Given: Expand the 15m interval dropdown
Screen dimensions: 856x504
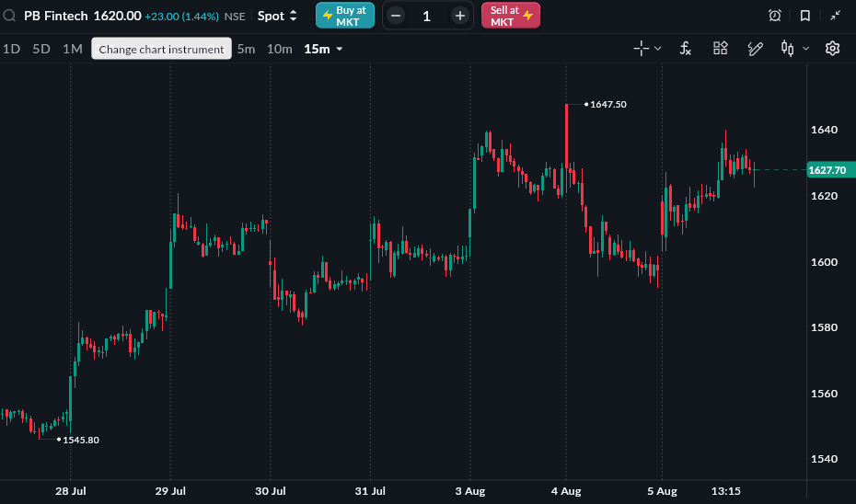Looking at the screenshot, I should click(x=323, y=49).
